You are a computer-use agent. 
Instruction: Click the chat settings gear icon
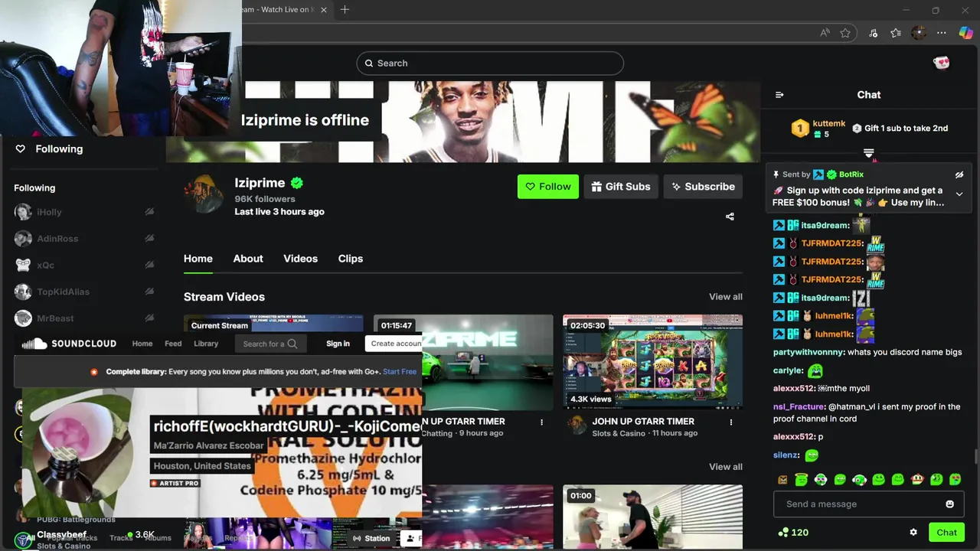pyautogui.click(x=913, y=533)
